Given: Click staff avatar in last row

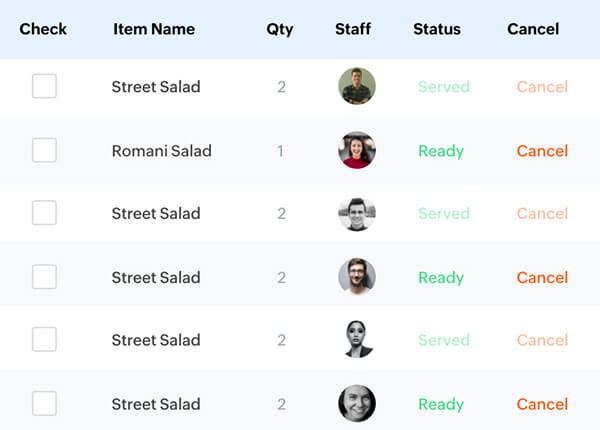Looking at the screenshot, I should [x=357, y=404].
